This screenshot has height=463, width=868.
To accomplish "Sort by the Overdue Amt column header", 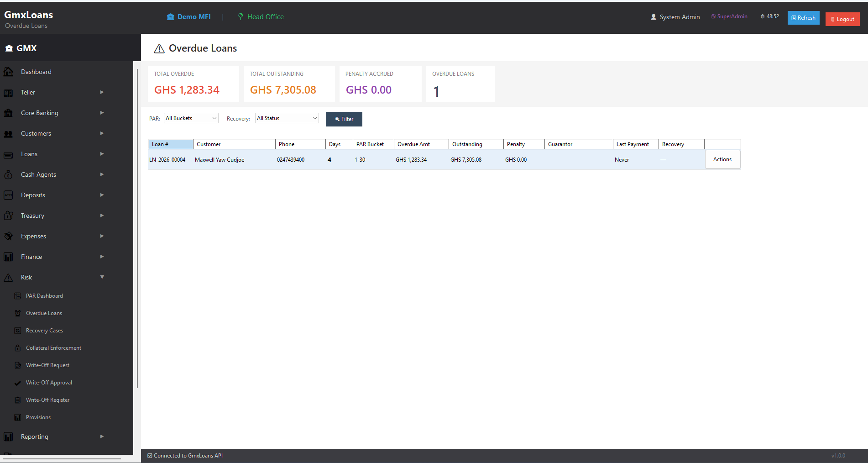I will pos(421,144).
